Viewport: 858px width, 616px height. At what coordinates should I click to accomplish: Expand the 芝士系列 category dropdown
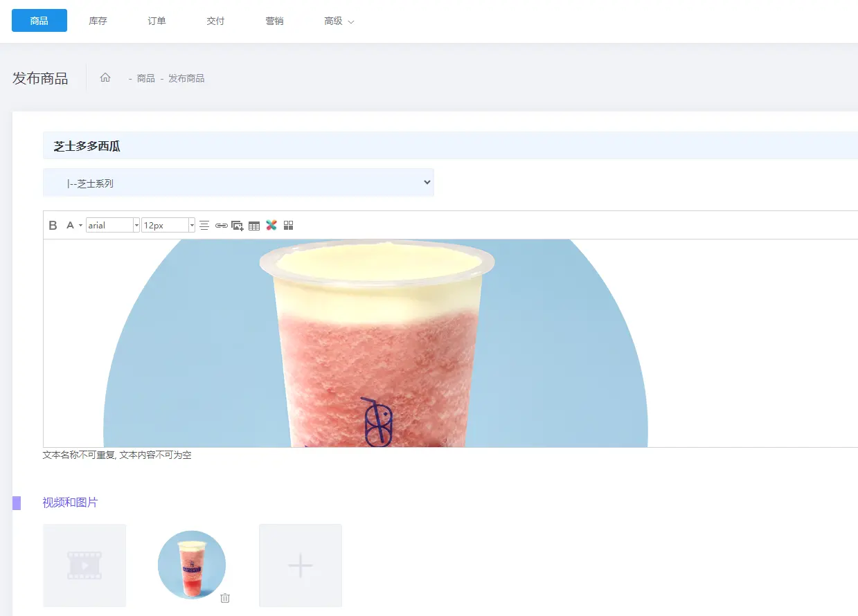[238, 183]
